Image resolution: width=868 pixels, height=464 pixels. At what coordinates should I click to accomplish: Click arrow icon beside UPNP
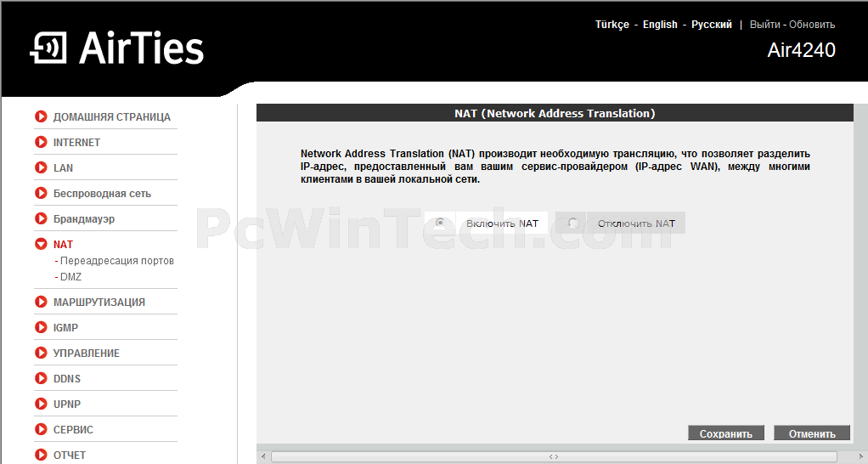click(41, 404)
